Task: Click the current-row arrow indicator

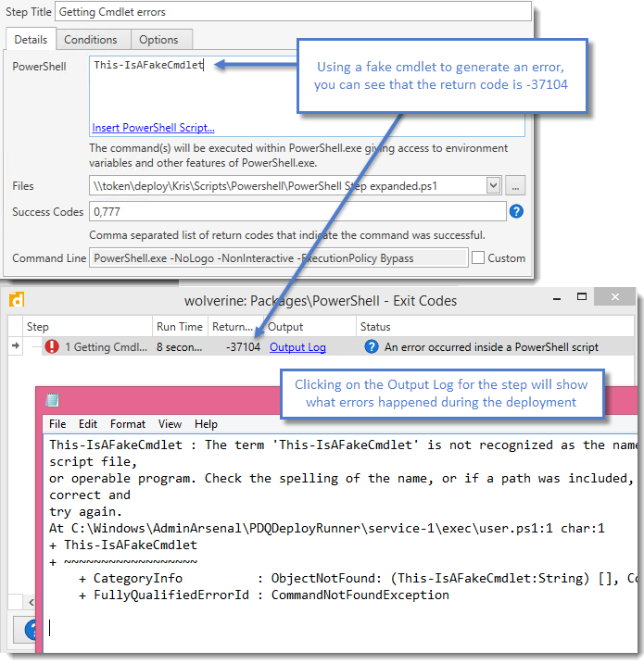Action: [x=15, y=347]
